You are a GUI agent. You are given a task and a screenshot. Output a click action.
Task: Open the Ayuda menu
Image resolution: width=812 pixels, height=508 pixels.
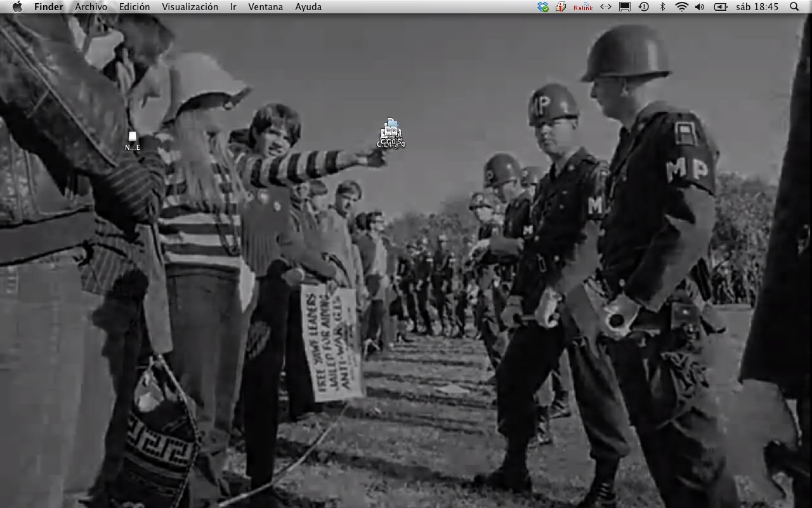308,7
